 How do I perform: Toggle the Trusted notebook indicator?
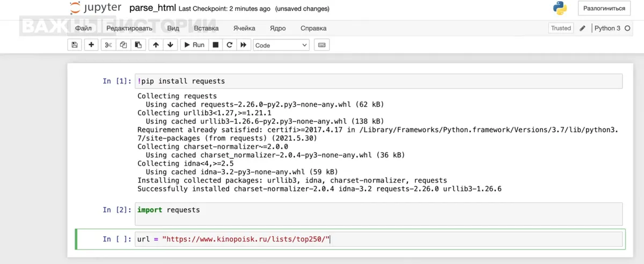pyautogui.click(x=561, y=28)
